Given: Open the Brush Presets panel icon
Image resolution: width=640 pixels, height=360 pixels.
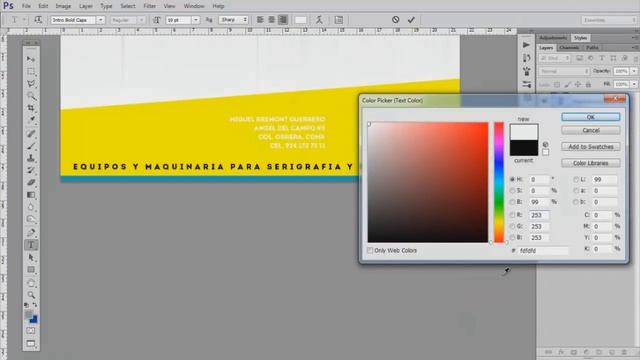Looking at the screenshot, I should coord(527,84).
